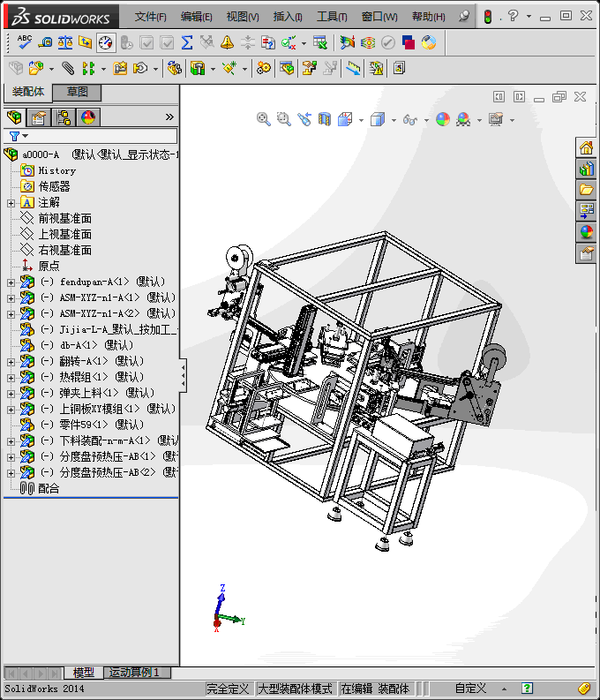Select the 模型 bottom tab
Viewport: 600px width, 700px height.
tap(84, 672)
